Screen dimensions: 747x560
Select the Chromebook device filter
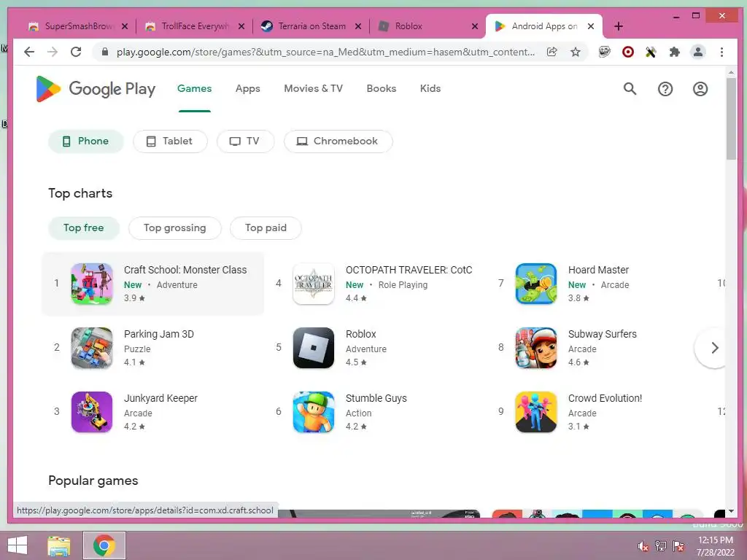tap(338, 141)
